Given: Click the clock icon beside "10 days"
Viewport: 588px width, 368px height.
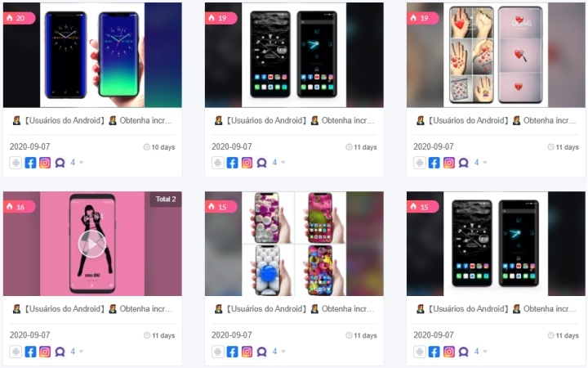Looking at the screenshot, I should coord(147,147).
